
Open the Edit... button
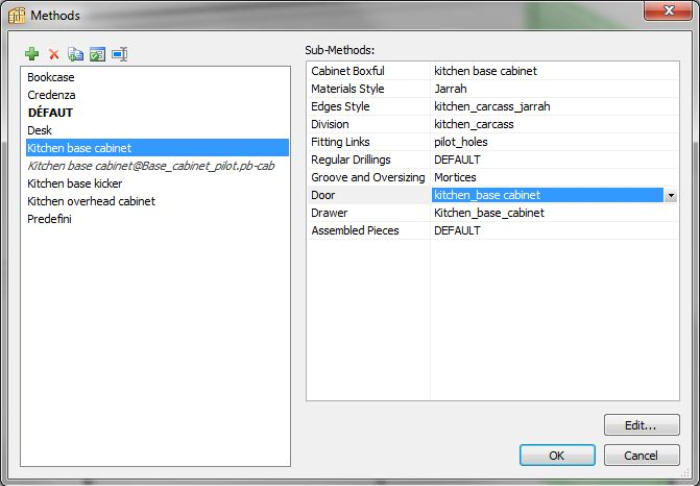[x=641, y=425]
